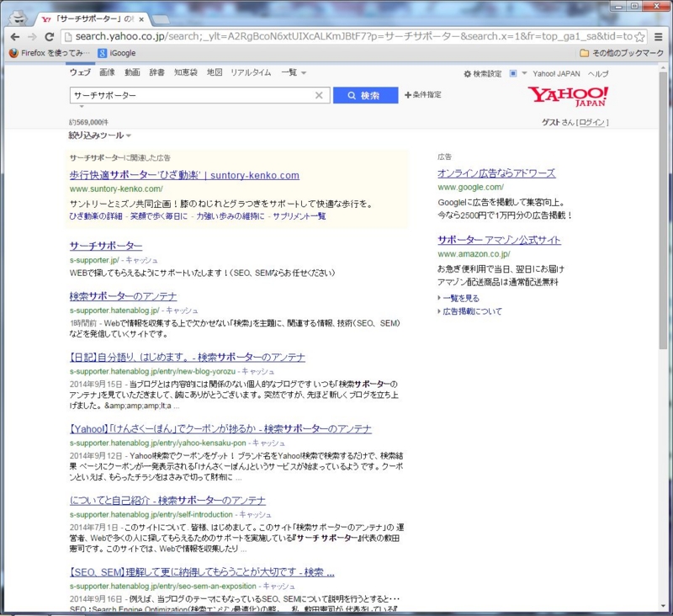Click the blue 検索 button
The width and height of the screenshot is (673, 616).
(365, 95)
